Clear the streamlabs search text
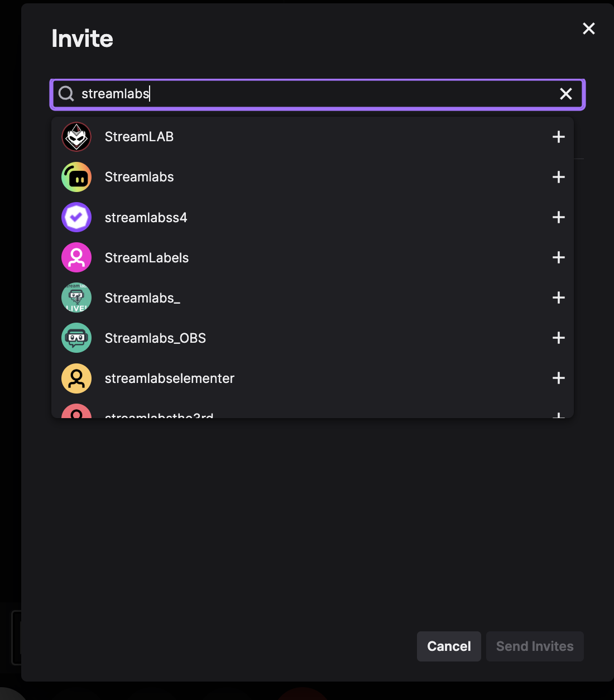 566,94
